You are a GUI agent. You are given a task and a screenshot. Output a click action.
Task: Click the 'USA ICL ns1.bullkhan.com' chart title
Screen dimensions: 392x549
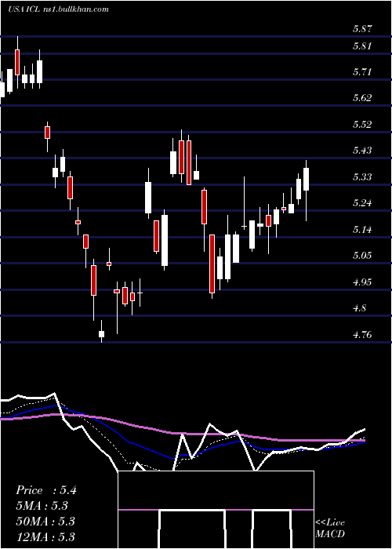click(x=59, y=9)
